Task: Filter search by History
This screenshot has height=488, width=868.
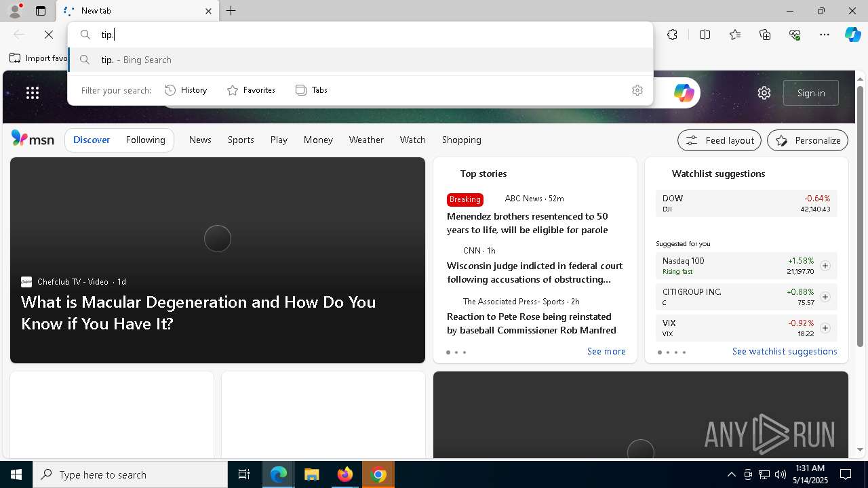Action: point(186,90)
